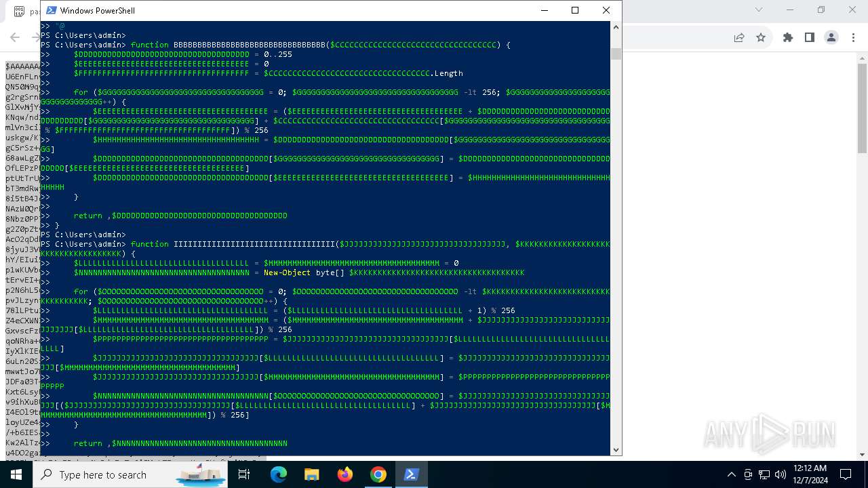
Task: Minimize the Windows PowerShell window
Action: 544,10
